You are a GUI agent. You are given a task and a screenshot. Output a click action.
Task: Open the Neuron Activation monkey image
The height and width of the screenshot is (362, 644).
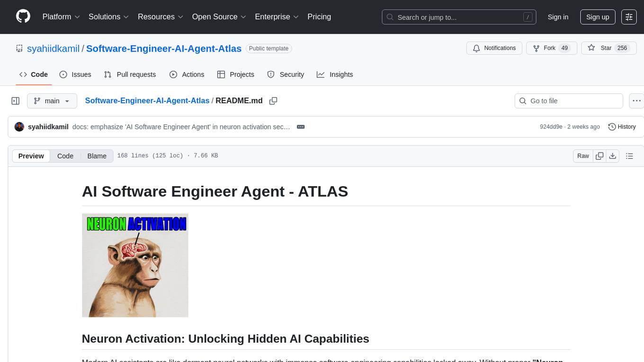(x=135, y=265)
